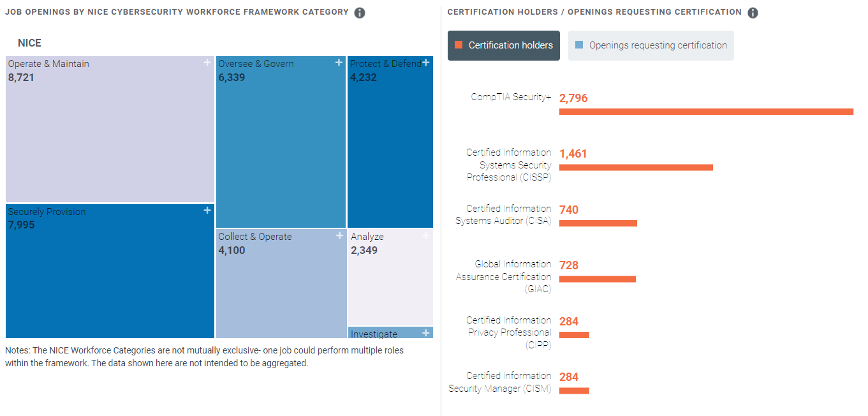Click the plus icon on Collect & Operate
The width and height of the screenshot is (868, 416).
(339, 235)
